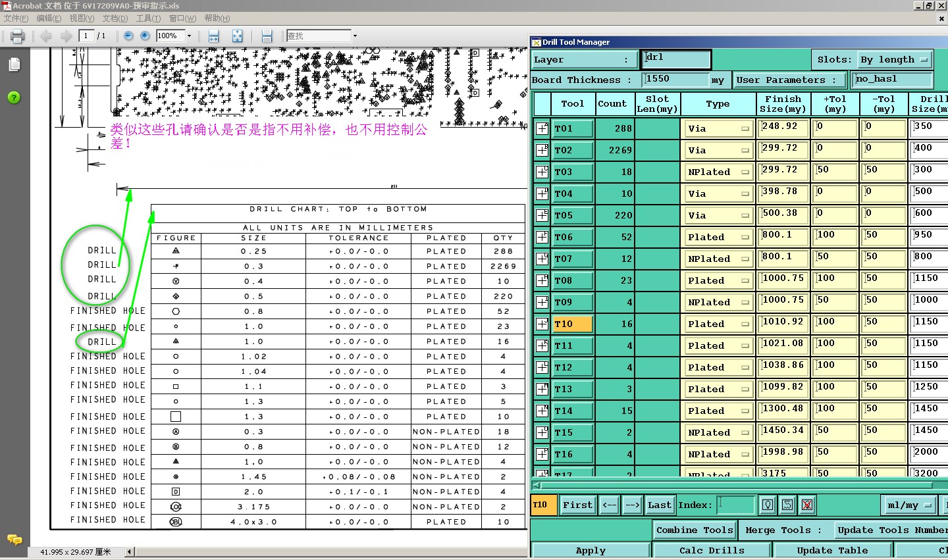Go to next page in Acrobat toolbar
The width and height of the screenshot is (948, 560).
coord(66,36)
